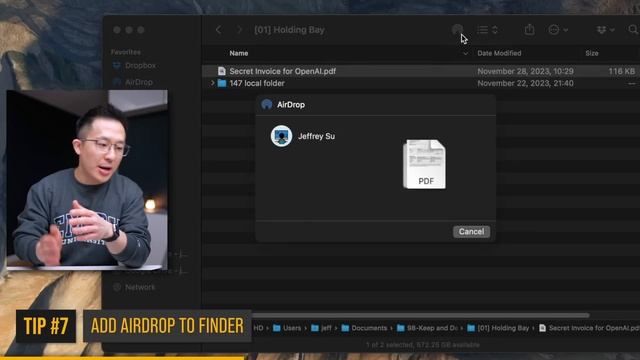Cancel the AirDrop dialog
The image size is (640, 360).
[x=471, y=231]
